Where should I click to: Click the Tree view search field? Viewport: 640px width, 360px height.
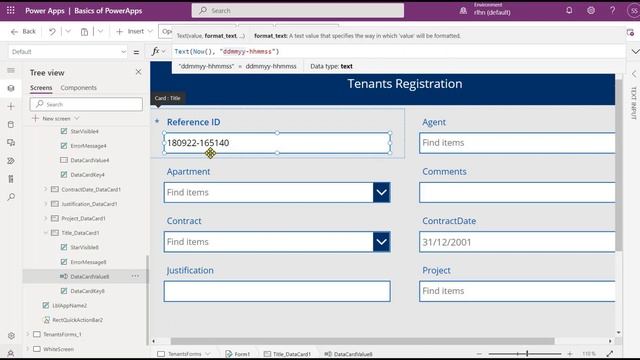(86, 104)
